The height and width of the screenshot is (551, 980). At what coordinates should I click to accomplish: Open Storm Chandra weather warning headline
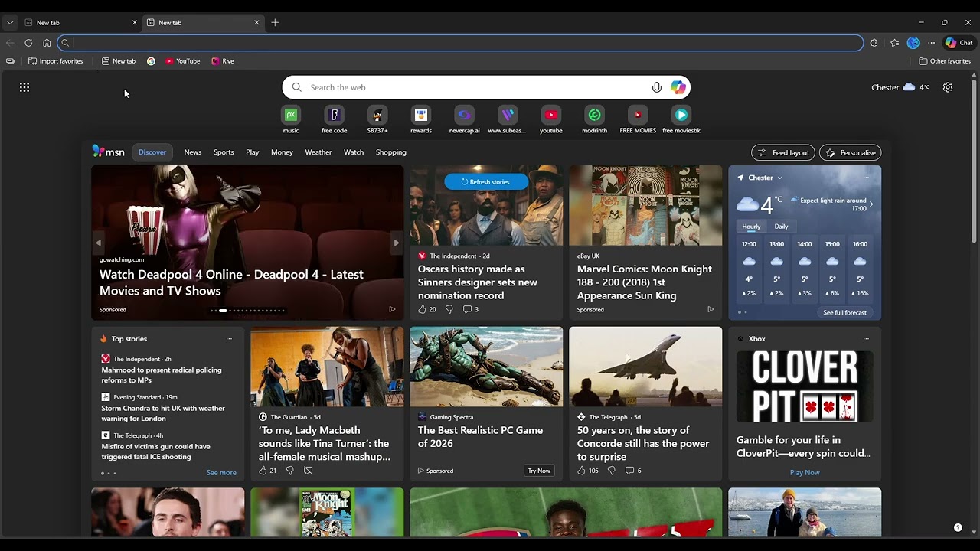[x=163, y=413]
